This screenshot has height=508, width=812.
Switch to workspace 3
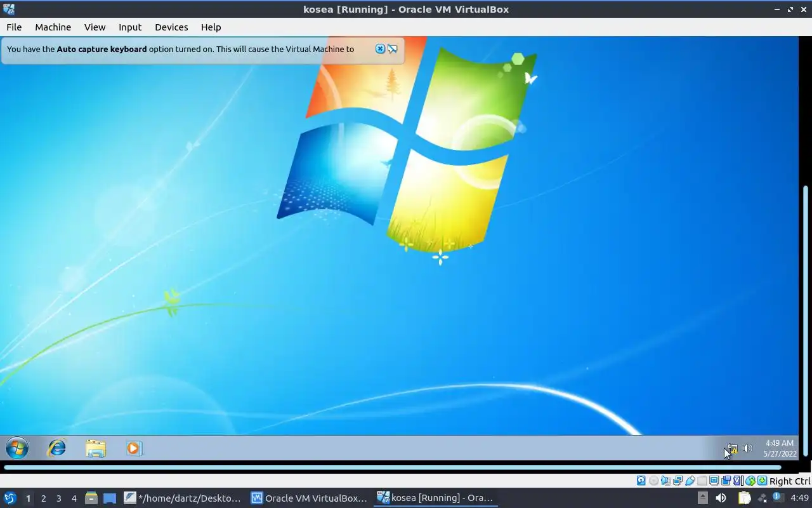point(58,498)
